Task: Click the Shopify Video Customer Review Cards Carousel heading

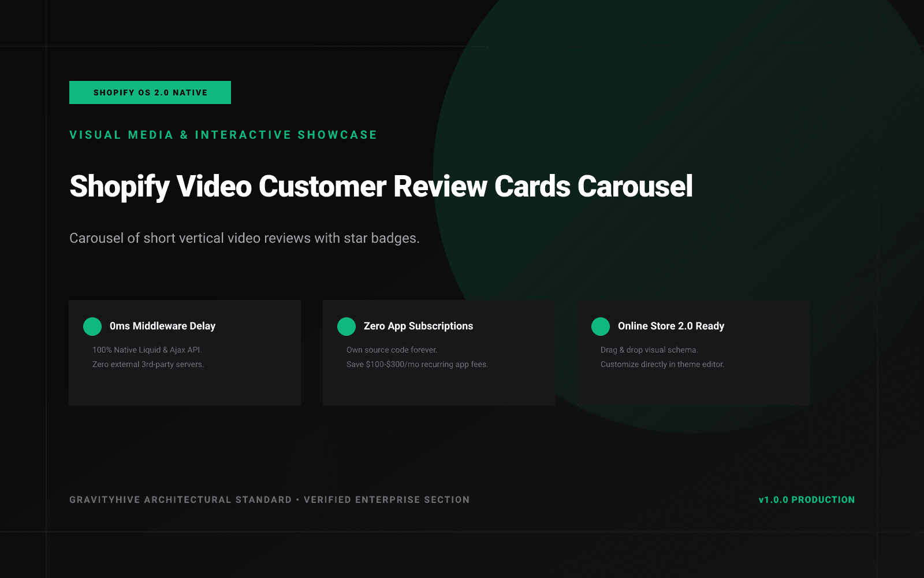Action: [x=381, y=187]
